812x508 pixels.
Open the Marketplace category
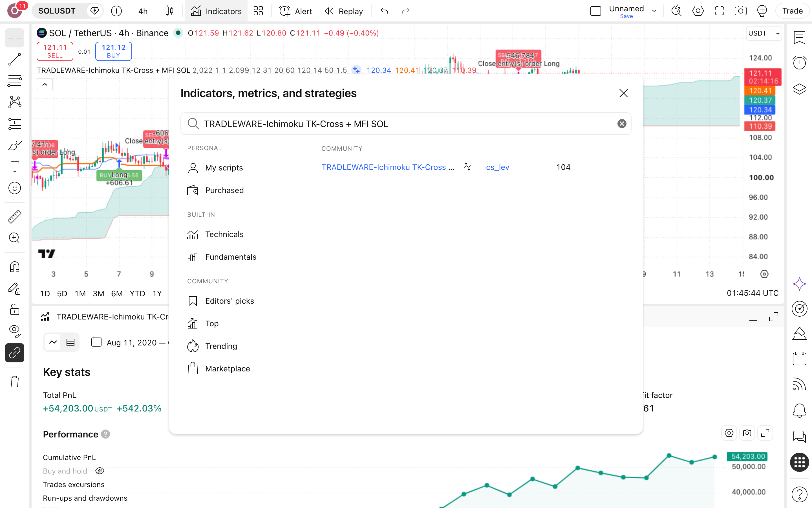pos(219,369)
